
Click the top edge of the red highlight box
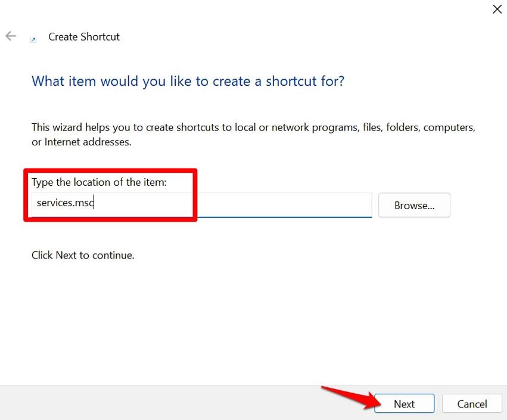[x=110, y=171]
